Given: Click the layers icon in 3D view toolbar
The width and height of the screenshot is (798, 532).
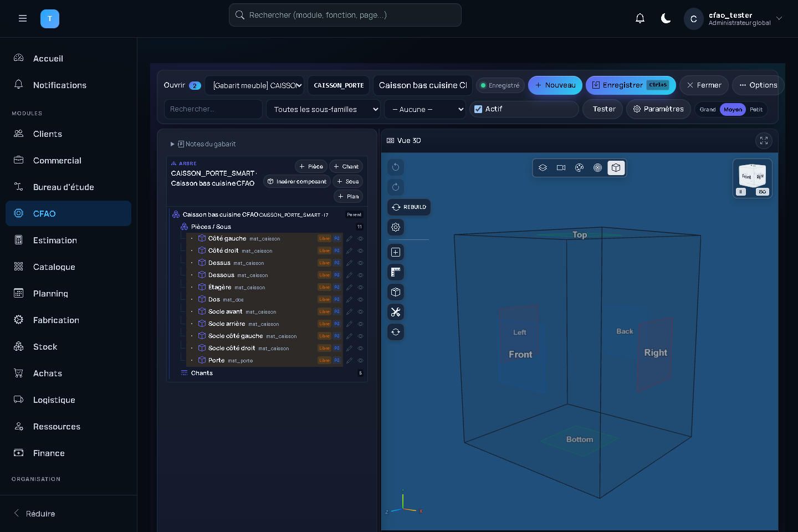Looking at the screenshot, I should click(543, 168).
